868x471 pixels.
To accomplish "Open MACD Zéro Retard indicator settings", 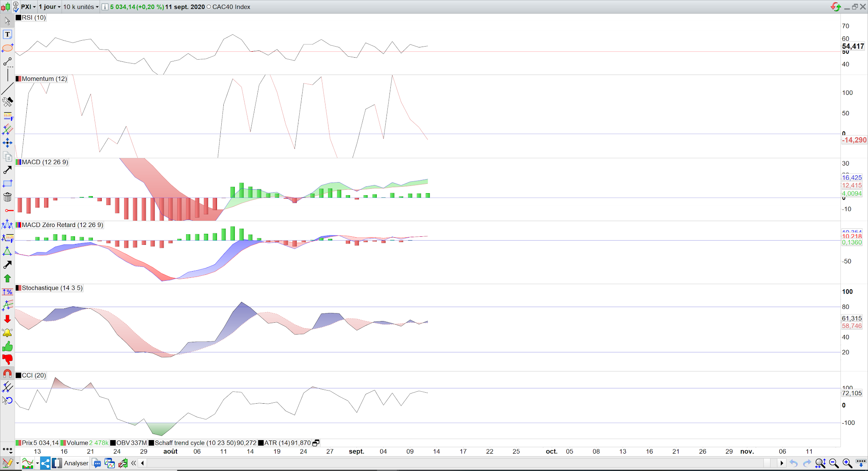I will pos(59,225).
